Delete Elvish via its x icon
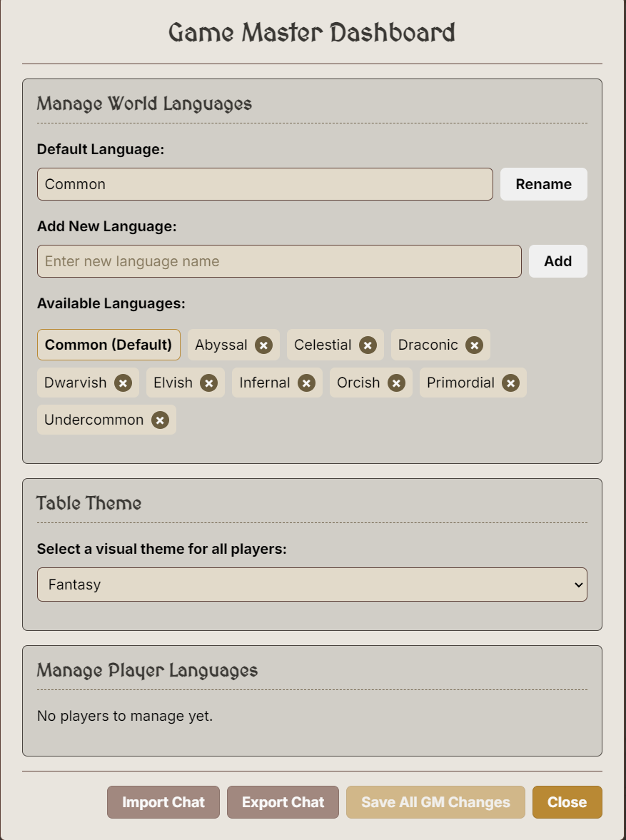The width and height of the screenshot is (626, 840). tap(208, 383)
